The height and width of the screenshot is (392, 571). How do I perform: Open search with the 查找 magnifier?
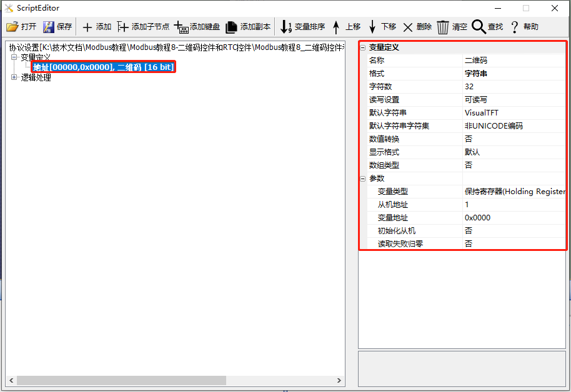pyautogui.click(x=479, y=27)
